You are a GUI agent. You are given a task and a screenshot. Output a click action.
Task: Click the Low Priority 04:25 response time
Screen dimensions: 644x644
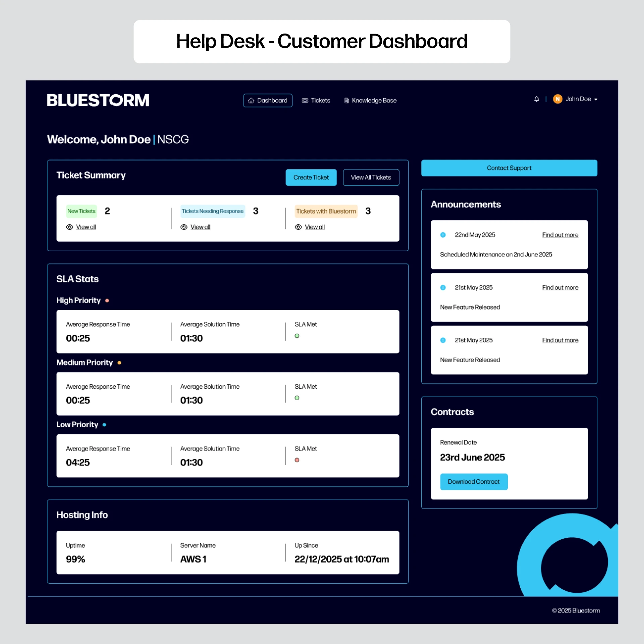point(78,462)
